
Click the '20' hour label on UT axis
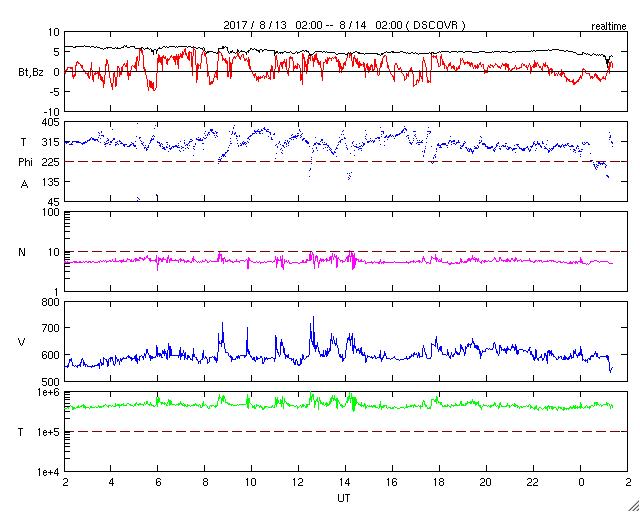[x=487, y=482]
